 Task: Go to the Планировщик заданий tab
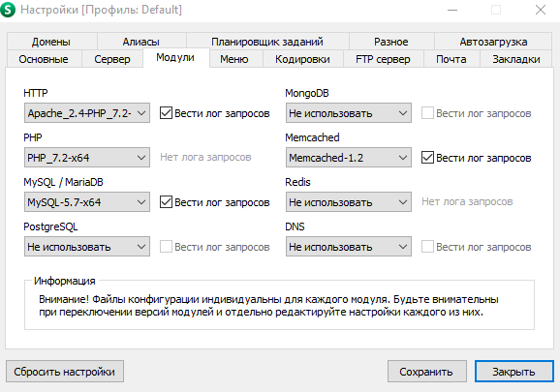(267, 42)
